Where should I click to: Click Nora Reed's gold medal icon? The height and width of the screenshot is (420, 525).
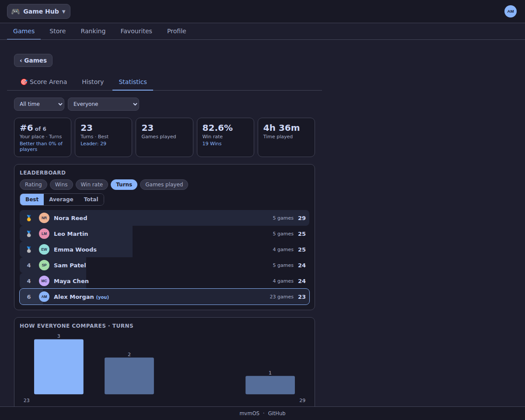[29, 218]
